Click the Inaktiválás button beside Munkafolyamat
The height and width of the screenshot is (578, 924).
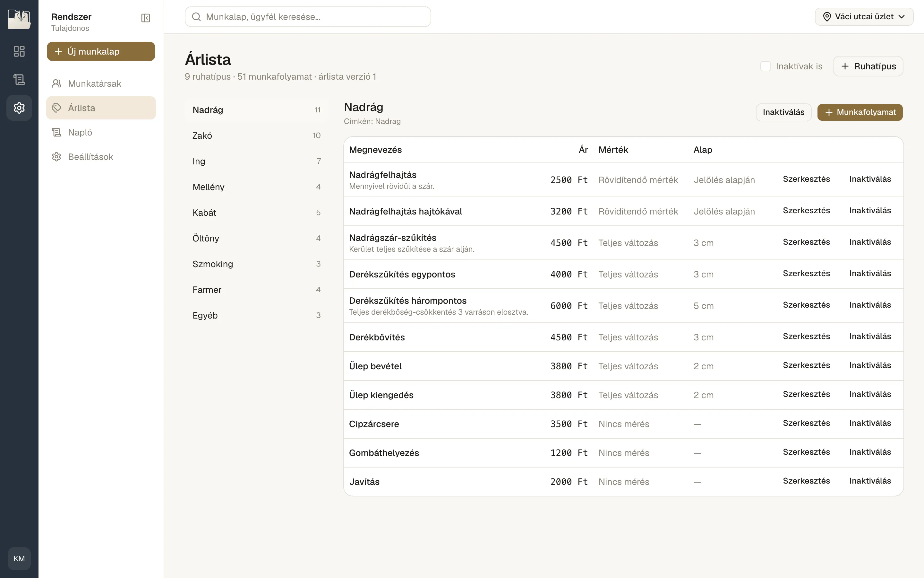pyautogui.click(x=783, y=112)
